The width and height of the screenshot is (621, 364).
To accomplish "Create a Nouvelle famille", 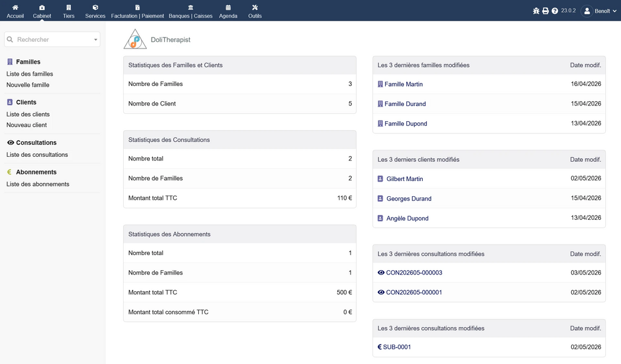I will [x=28, y=85].
